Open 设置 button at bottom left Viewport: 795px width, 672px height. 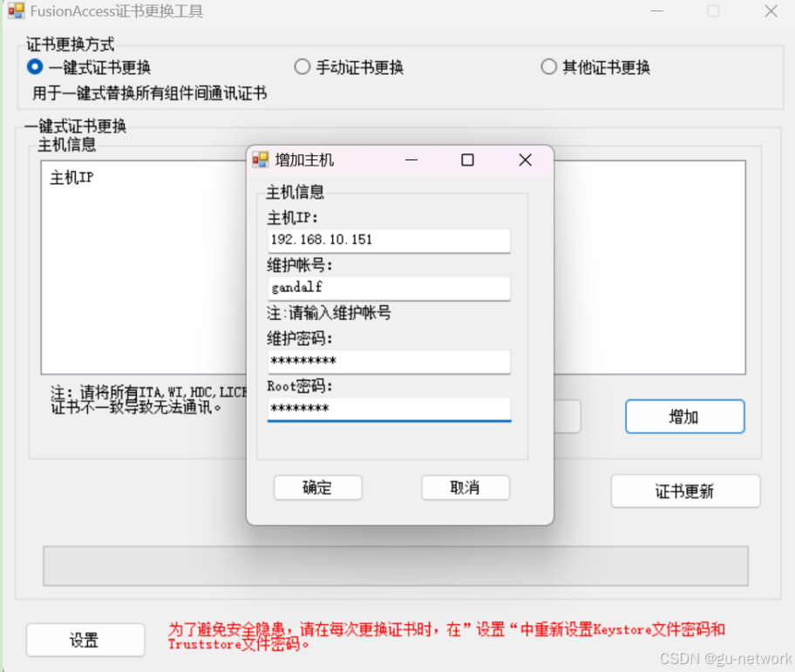[x=85, y=640]
